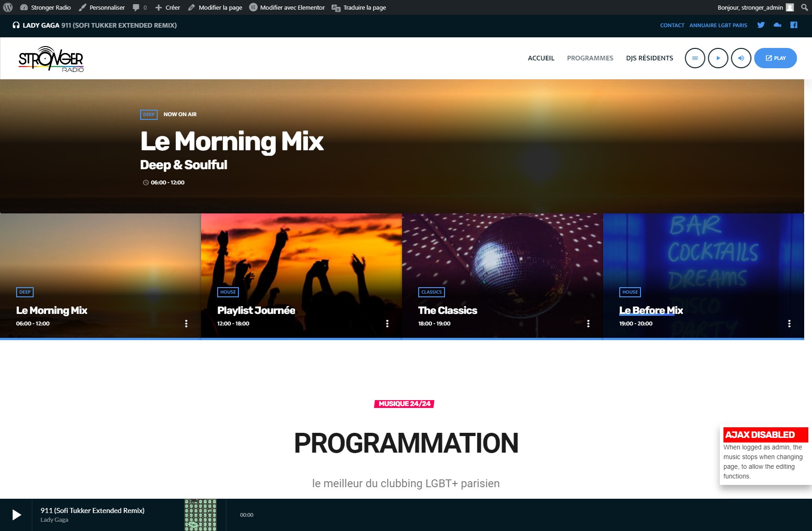This screenshot has width=812, height=531.
Task: Open the admin bar search icon
Action: [804, 7]
